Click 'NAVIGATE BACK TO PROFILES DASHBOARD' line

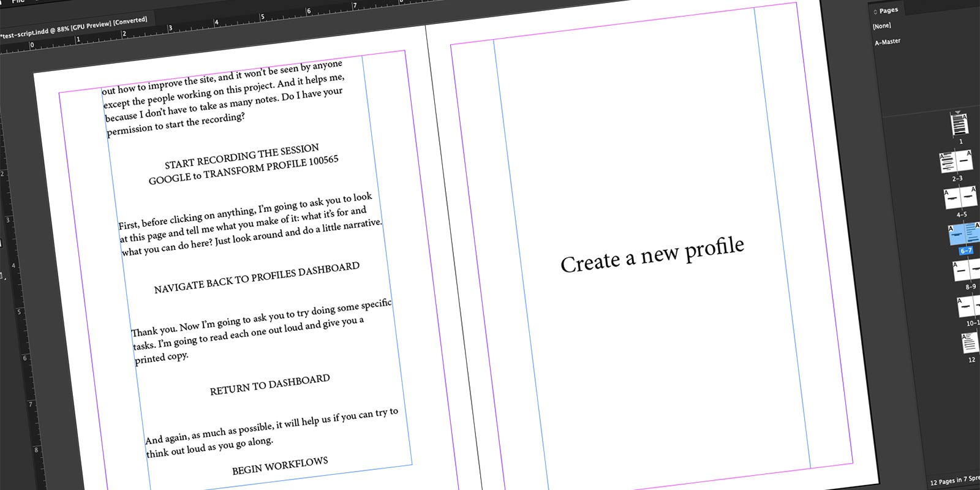point(257,277)
